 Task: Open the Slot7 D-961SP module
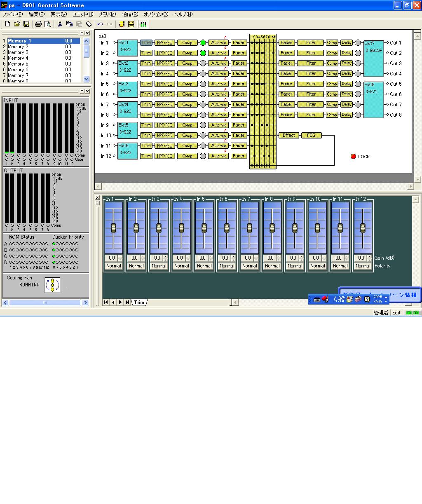(374, 58)
